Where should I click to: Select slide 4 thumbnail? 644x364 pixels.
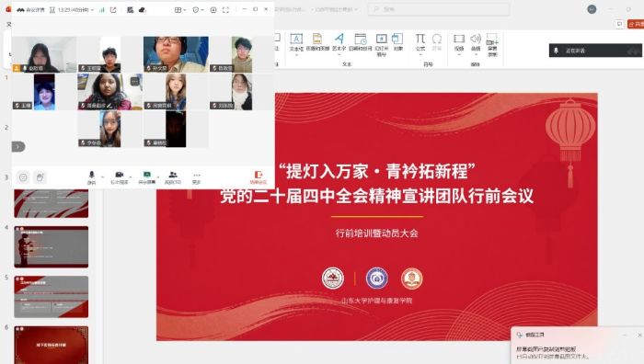point(51,246)
